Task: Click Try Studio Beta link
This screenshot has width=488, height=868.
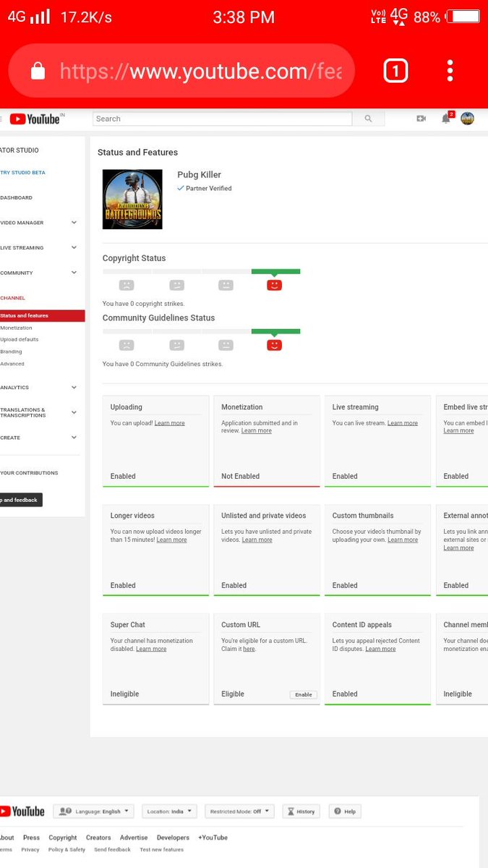Action: [23, 173]
